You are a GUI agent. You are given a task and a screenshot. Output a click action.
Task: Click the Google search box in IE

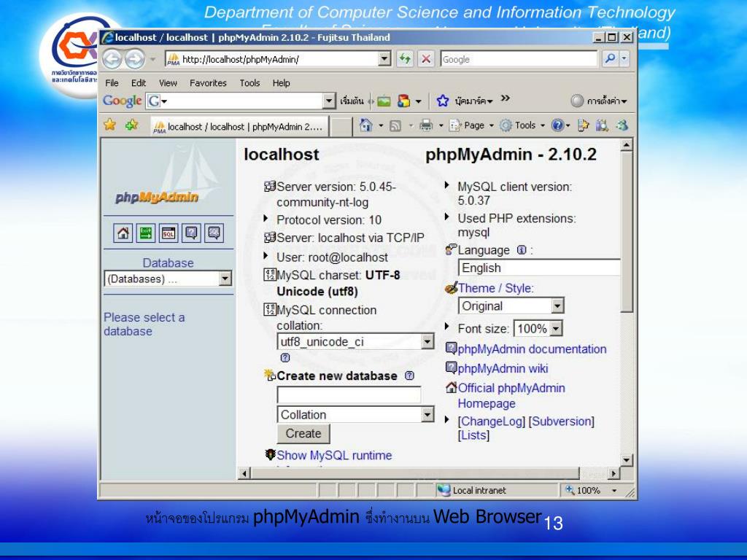519,59
